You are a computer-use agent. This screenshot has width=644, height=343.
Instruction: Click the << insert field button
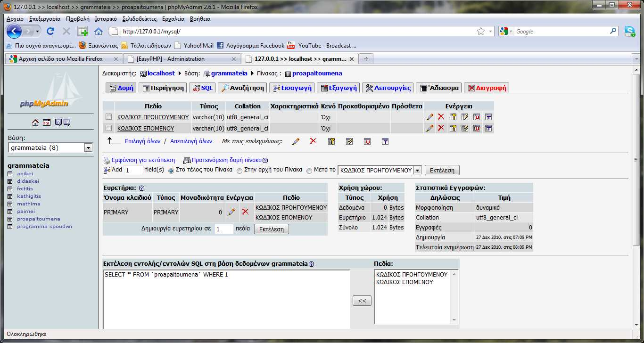pyautogui.click(x=362, y=301)
